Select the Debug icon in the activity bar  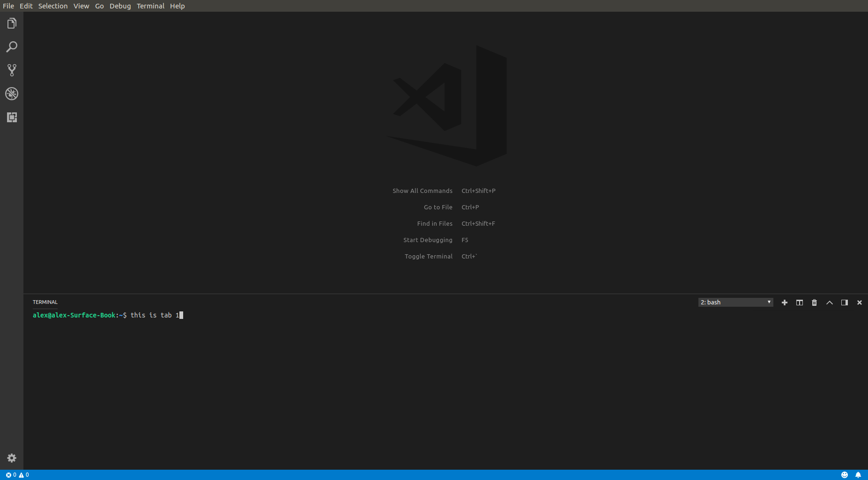click(12, 94)
